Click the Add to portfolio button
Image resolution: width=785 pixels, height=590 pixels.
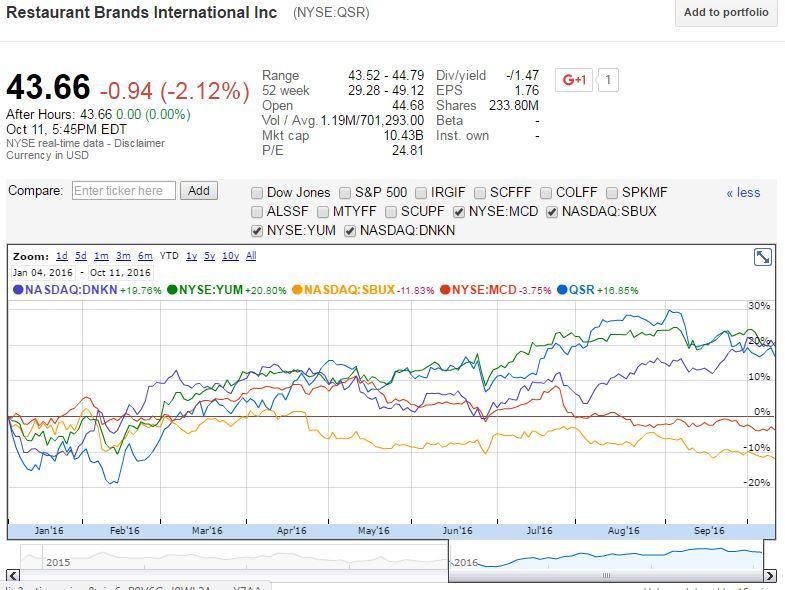tap(726, 13)
